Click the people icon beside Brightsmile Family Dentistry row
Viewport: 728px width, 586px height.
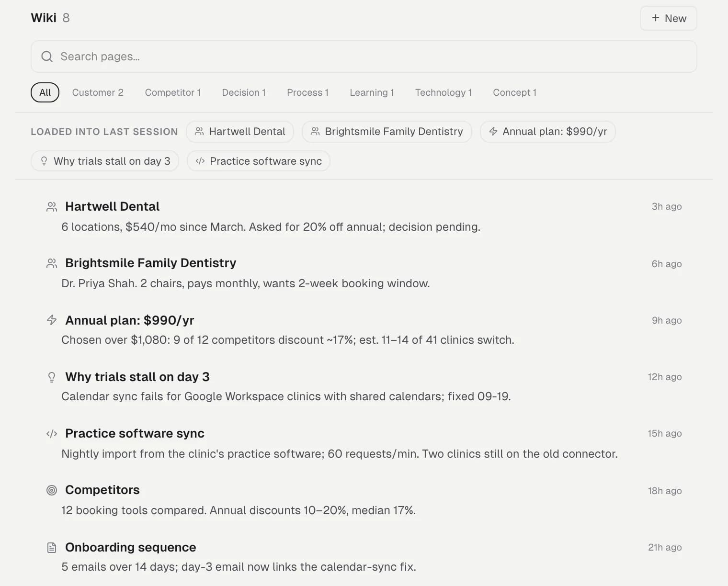pyautogui.click(x=52, y=263)
